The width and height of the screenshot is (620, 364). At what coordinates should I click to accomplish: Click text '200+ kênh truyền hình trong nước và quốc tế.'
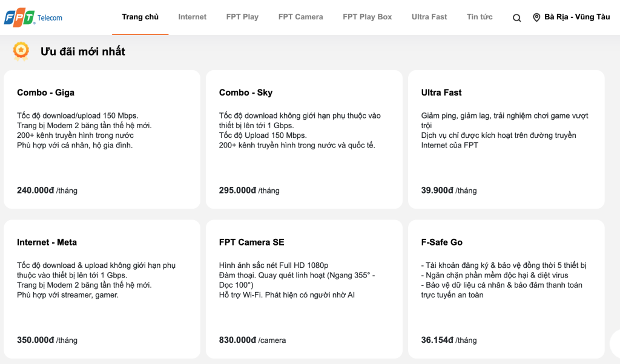[297, 145]
